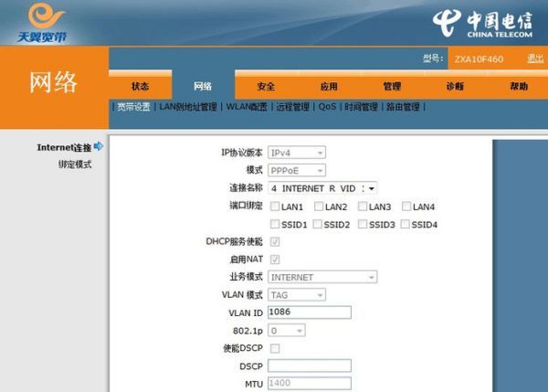Check the SSID4 binding box
This screenshot has height=392, width=548.
tap(405, 224)
